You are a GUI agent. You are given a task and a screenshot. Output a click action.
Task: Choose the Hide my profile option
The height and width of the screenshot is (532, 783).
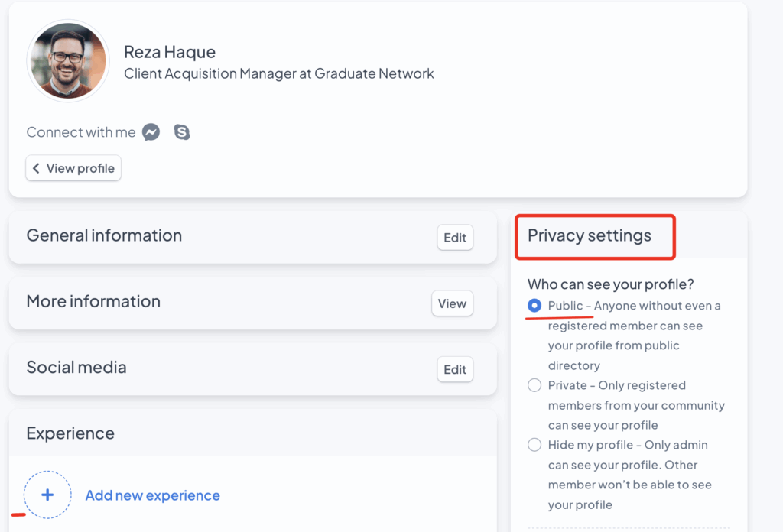[x=534, y=445]
